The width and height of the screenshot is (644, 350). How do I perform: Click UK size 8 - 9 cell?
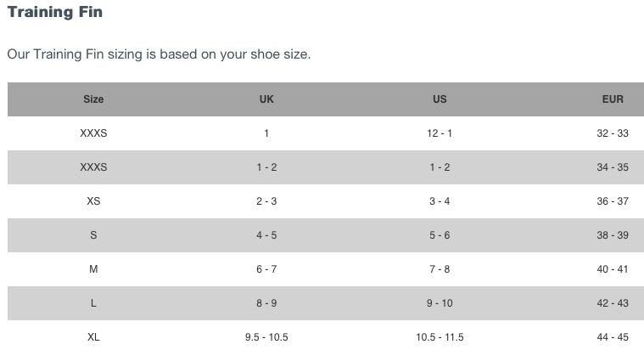click(266, 303)
